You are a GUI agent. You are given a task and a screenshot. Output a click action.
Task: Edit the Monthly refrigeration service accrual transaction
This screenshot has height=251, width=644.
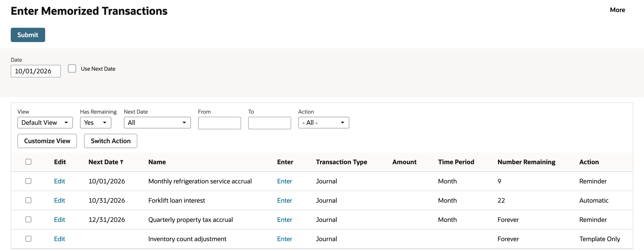pyautogui.click(x=59, y=181)
